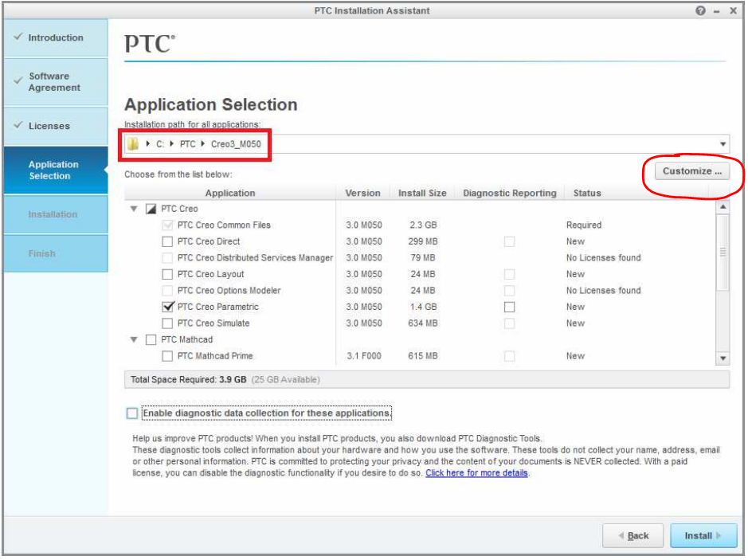This screenshot has width=748, height=560.
Task: Collapse the PTC Mathcad tree group
Action: [x=134, y=339]
